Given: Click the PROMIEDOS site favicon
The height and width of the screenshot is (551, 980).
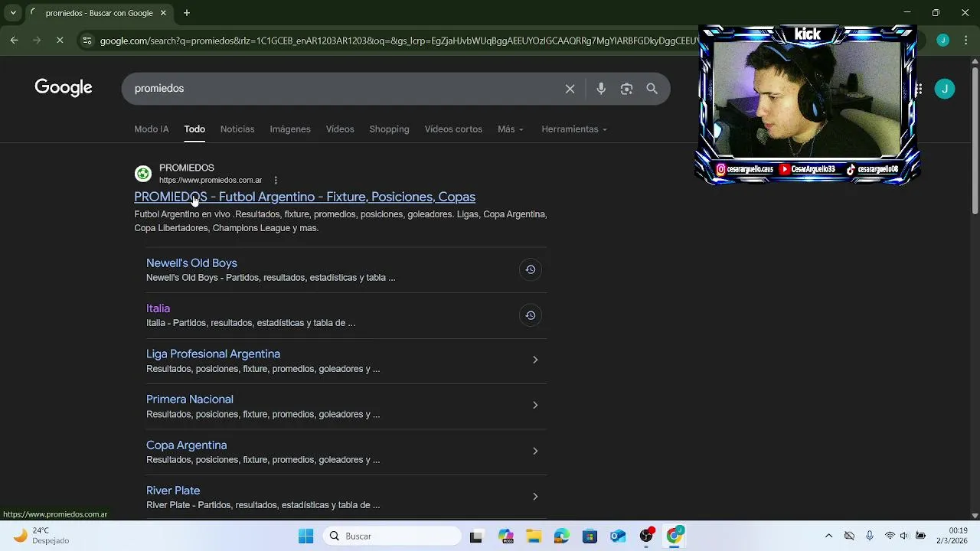Looking at the screenshot, I should [x=142, y=174].
